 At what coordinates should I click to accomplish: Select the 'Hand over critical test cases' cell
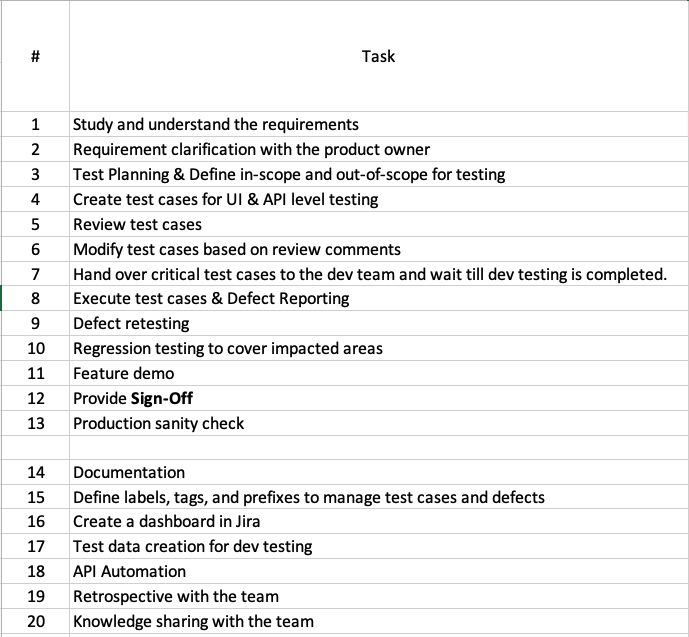point(379,274)
